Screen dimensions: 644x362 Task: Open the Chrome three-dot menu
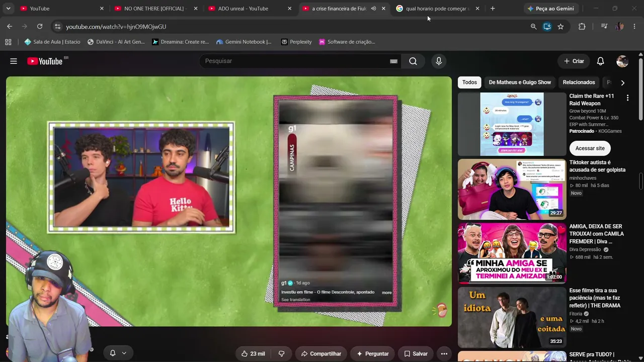634,27
